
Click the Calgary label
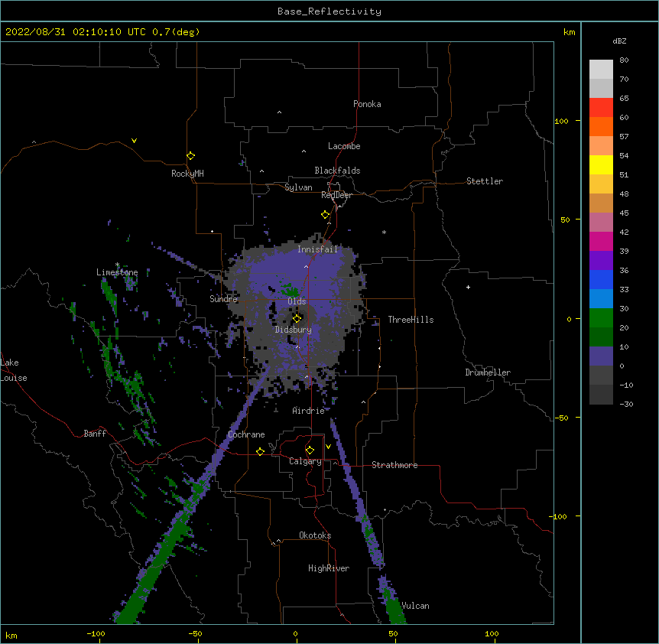pyautogui.click(x=305, y=461)
